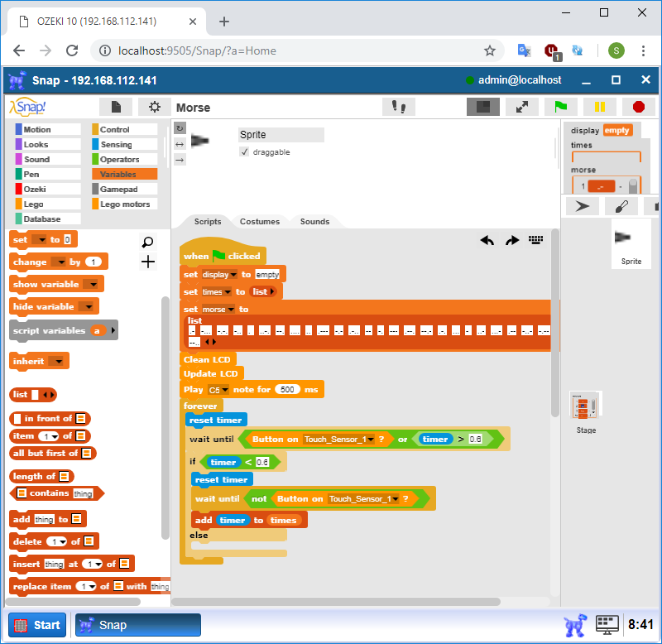The width and height of the screenshot is (662, 644).
Task: Open the Operators block category
Action: pos(125,159)
